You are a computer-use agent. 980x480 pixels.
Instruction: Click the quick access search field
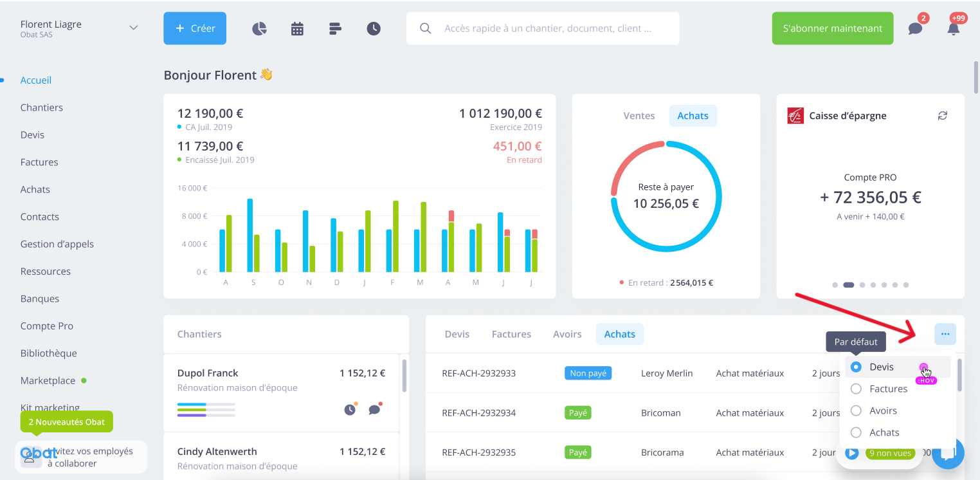(543, 28)
